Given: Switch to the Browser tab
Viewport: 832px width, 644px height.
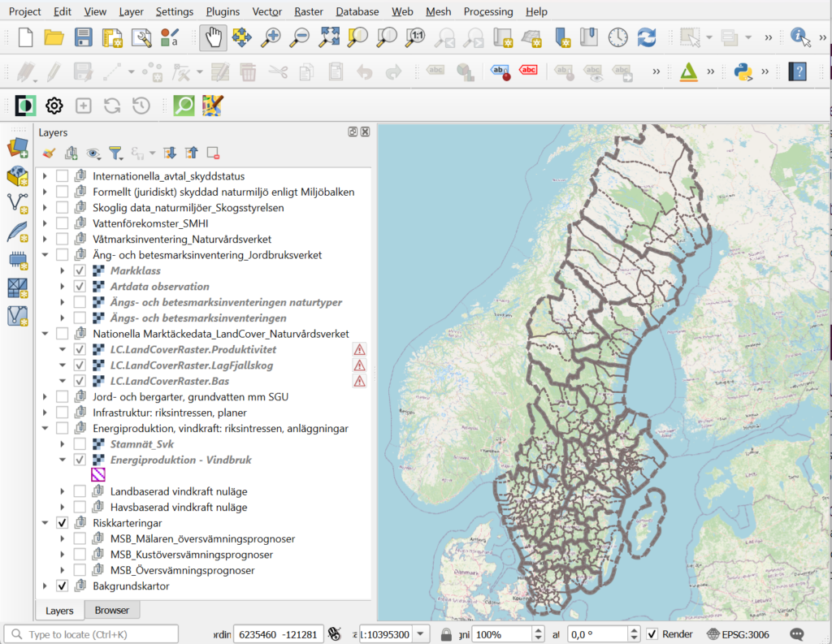Looking at the screenshot, I should point(112,610).
